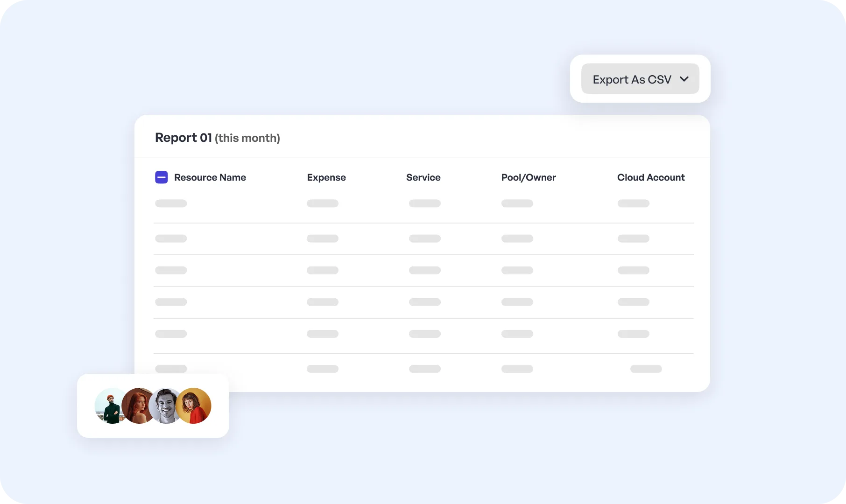Open the Export As CSV dropdown chevron
Screen dimensions: 846x504
(x=685, y=79)
